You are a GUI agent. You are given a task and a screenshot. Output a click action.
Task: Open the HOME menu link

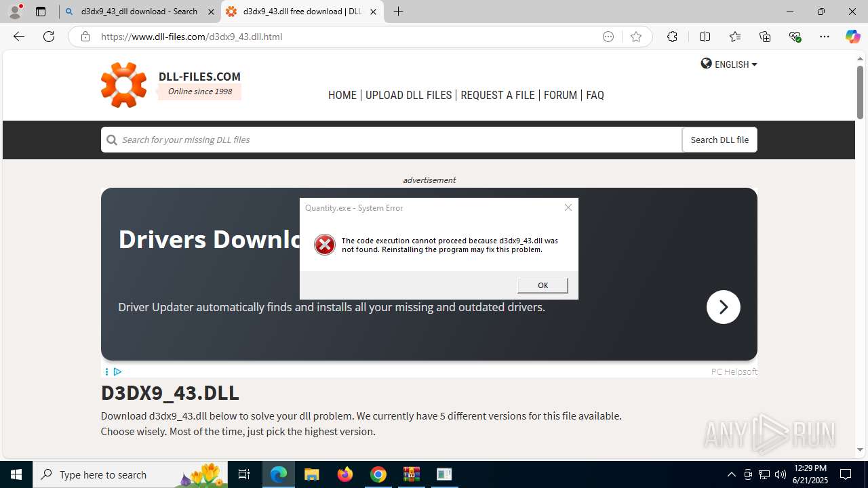pyautogui.click(x=342, y=95)
